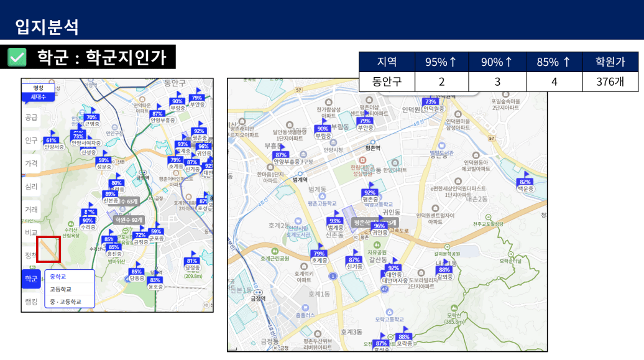Click the 학원가 table header

click(x=610, y=62)
